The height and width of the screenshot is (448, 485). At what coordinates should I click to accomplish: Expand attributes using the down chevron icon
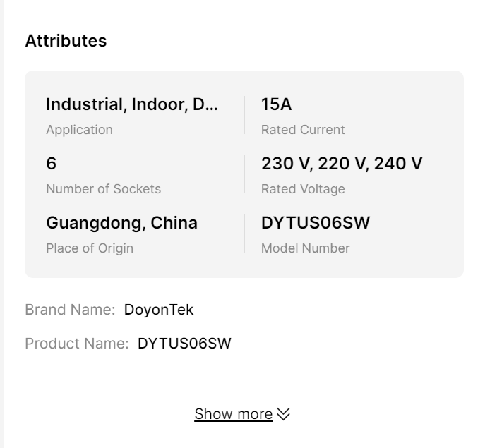pyautogui.click(x=284, y=414)
